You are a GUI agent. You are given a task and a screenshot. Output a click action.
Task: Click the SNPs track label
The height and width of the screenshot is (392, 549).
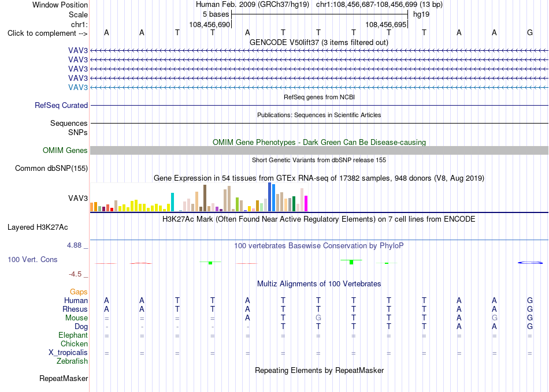point(78,133)
